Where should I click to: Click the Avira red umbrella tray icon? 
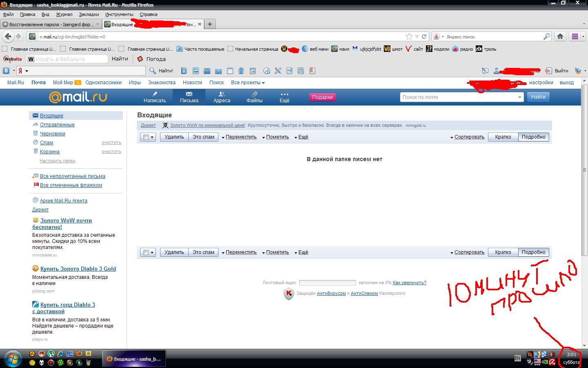pyautogui.click(x=552, y=362)
